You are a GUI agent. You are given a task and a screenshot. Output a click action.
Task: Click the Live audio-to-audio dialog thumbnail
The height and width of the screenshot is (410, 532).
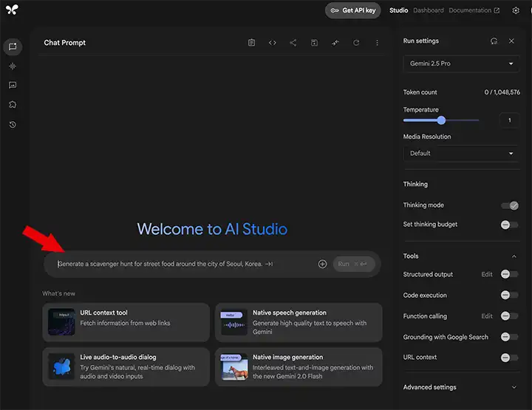point(61,366)
